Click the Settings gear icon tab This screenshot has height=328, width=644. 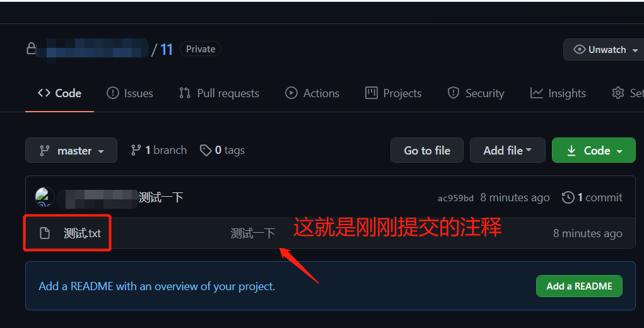click(x=618, y=93)
